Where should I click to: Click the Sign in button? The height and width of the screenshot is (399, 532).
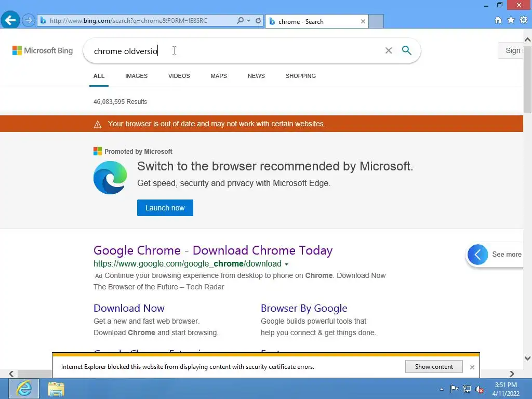coord(511,50)
